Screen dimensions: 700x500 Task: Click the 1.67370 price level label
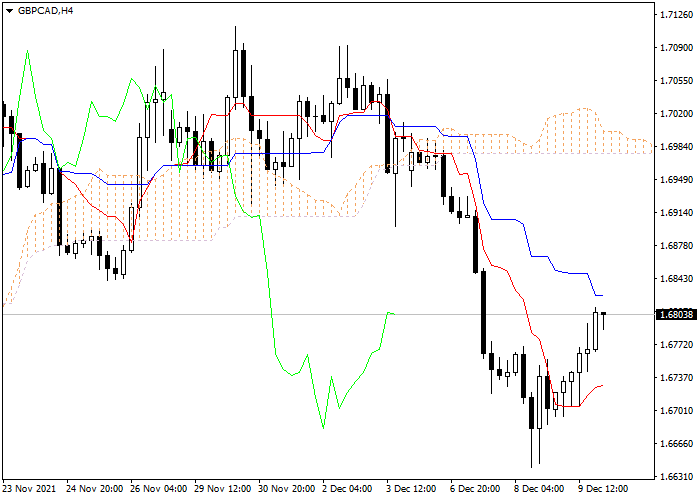[677, 378]
